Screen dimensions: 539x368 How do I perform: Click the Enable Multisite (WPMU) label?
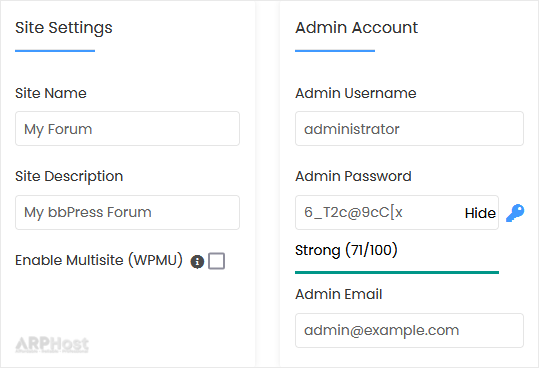click(99, 260)
